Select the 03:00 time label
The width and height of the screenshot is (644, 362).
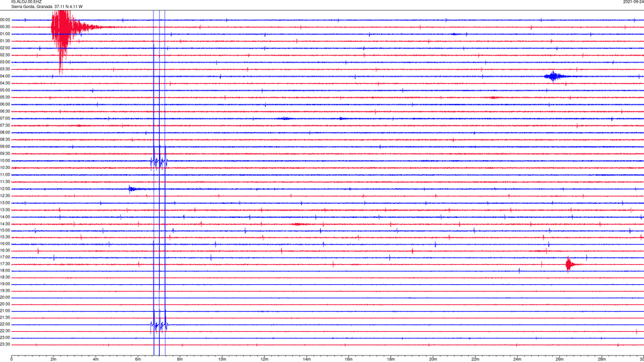tap(5, 62)
